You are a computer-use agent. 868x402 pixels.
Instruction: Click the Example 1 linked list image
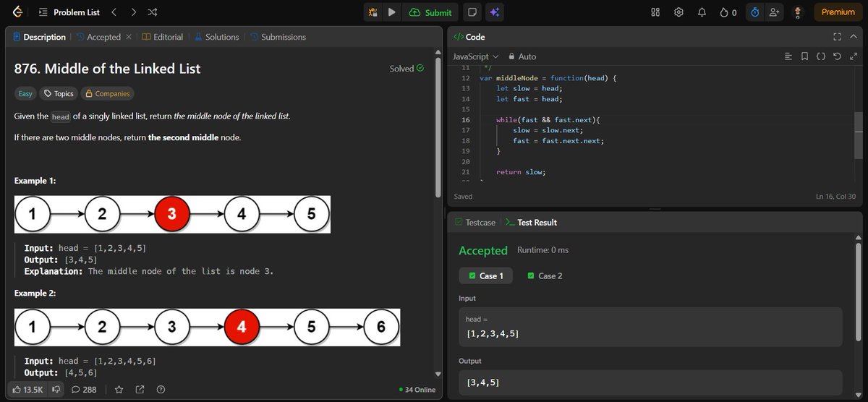[x=172, y=214]
